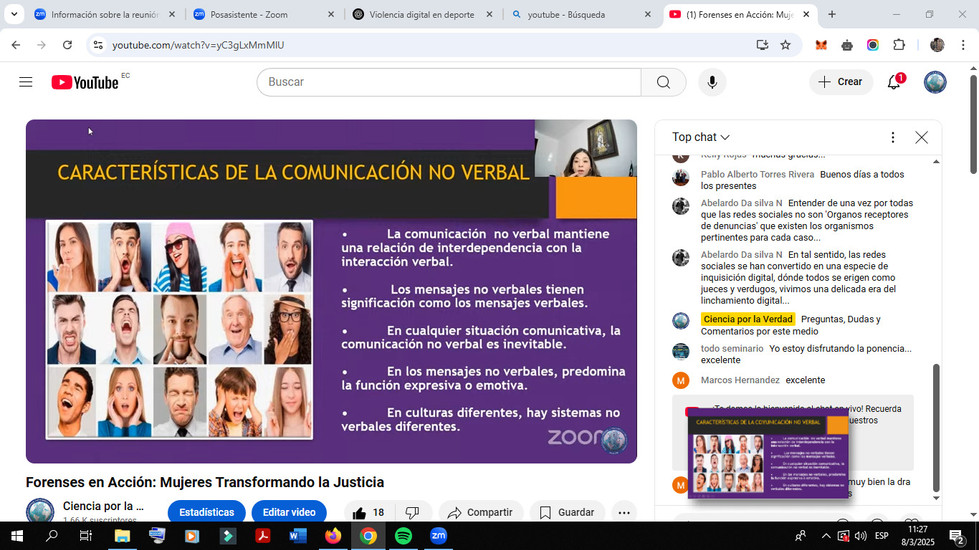Open the Chrome three-dot menu

click(x=963, y=45)
